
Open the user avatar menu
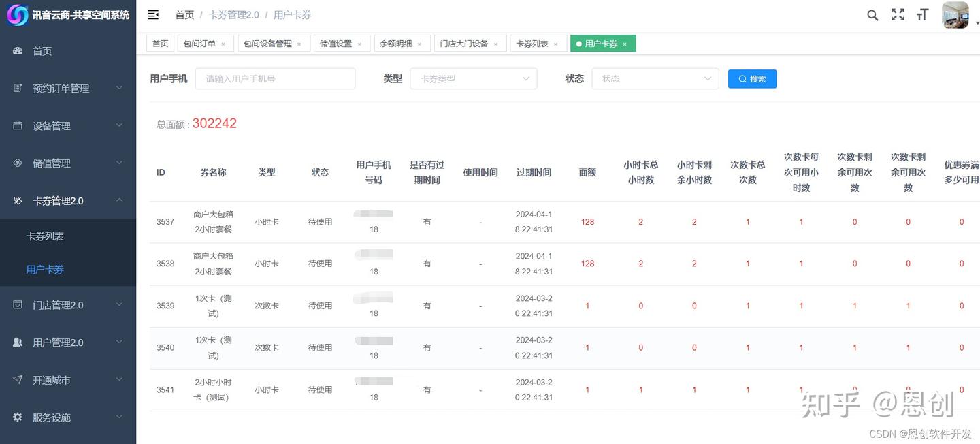(955, 15)
